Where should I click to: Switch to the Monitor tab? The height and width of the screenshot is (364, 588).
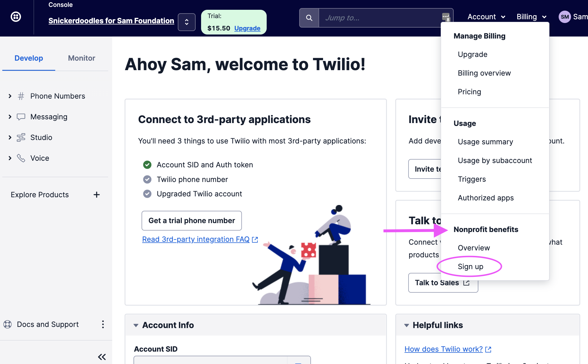(81, 58)
